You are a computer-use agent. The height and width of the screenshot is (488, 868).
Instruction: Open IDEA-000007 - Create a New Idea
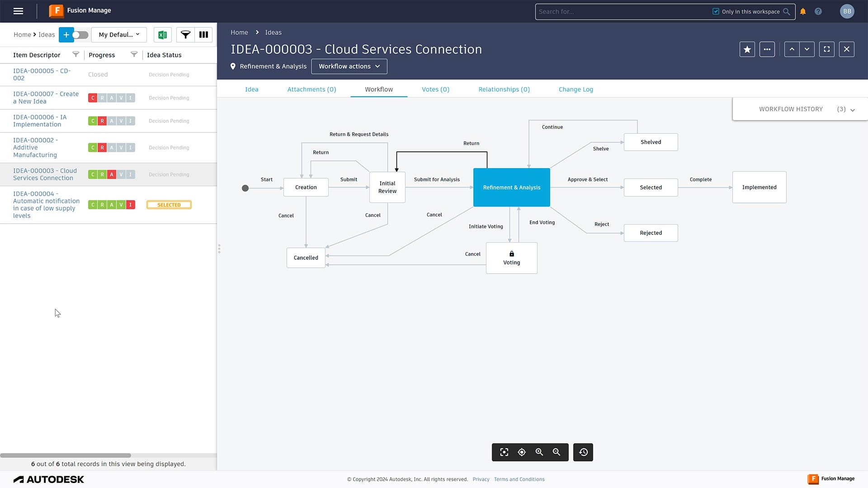point(46,98)
